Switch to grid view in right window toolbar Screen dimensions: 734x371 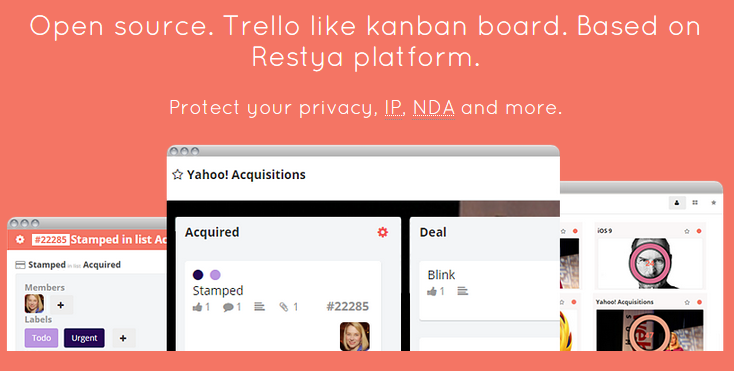695,203
